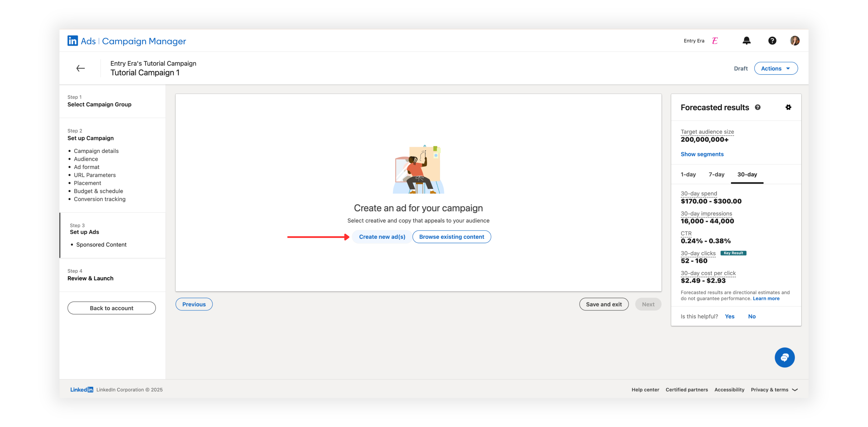The height and width of the screenshot is (427, 868).
Task: Select Budget & schedule step item
Action: click(98, 191)
